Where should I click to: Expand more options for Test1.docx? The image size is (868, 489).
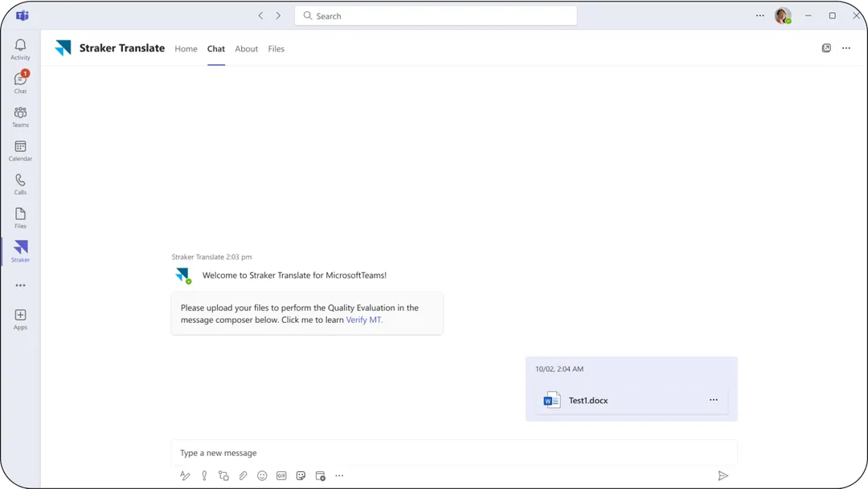click(x=713, y=399)
